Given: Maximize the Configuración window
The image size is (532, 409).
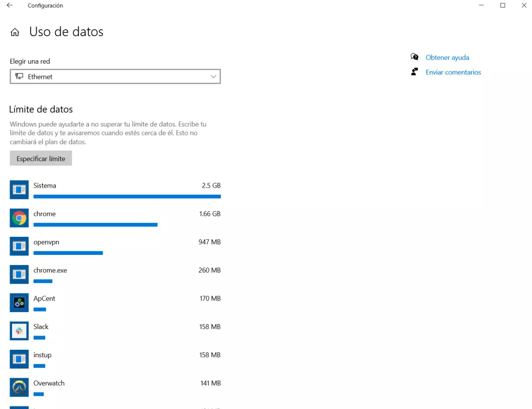Looking at the screenshot, I should (x=502, y=6).
